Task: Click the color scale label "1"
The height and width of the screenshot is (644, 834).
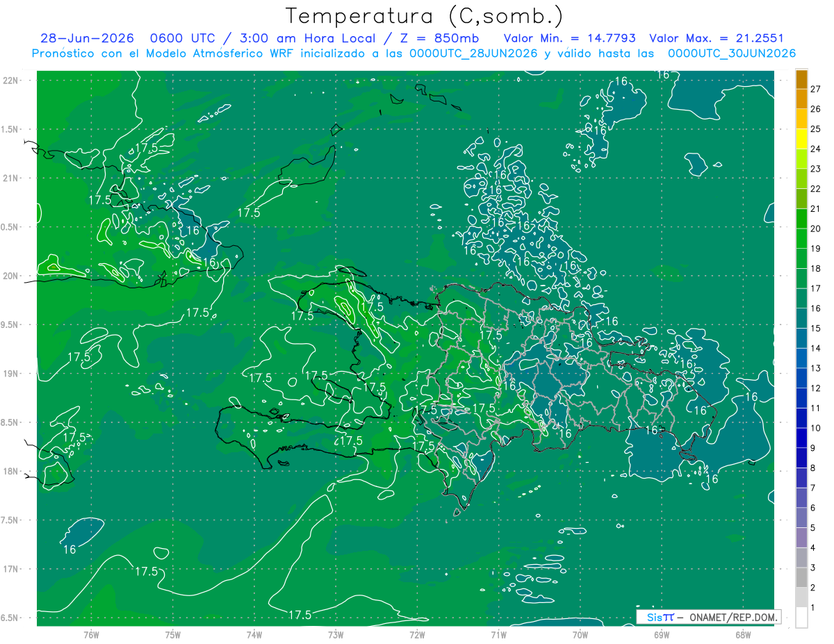Action: [x=812, y=608]
